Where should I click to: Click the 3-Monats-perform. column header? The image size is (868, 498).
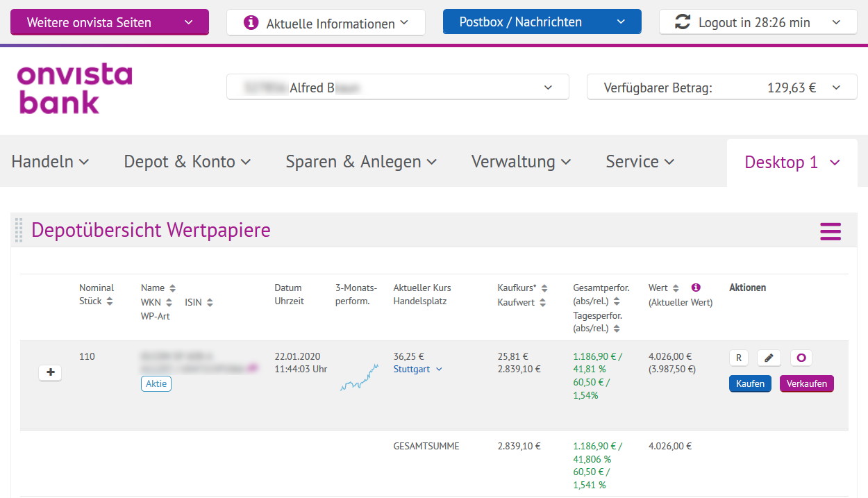pos(356,294)
